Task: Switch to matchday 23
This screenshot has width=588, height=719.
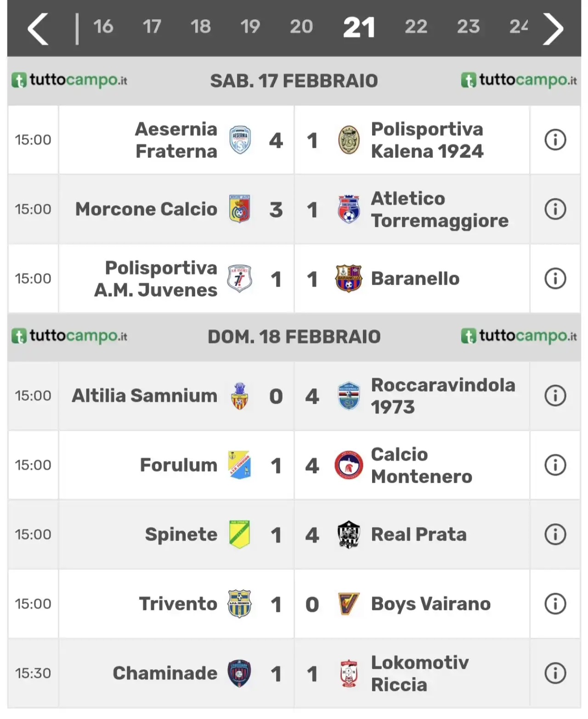Action: (x=468, y=27)
